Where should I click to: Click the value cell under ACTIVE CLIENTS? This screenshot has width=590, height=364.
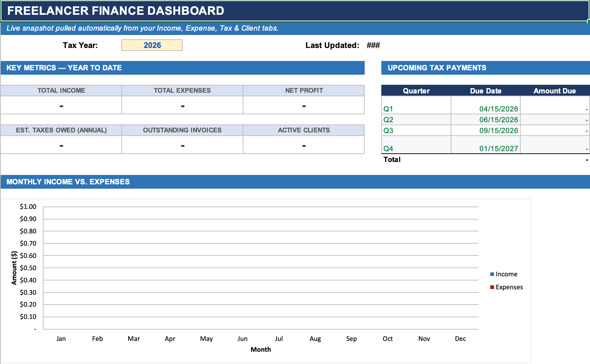[304, 145]
